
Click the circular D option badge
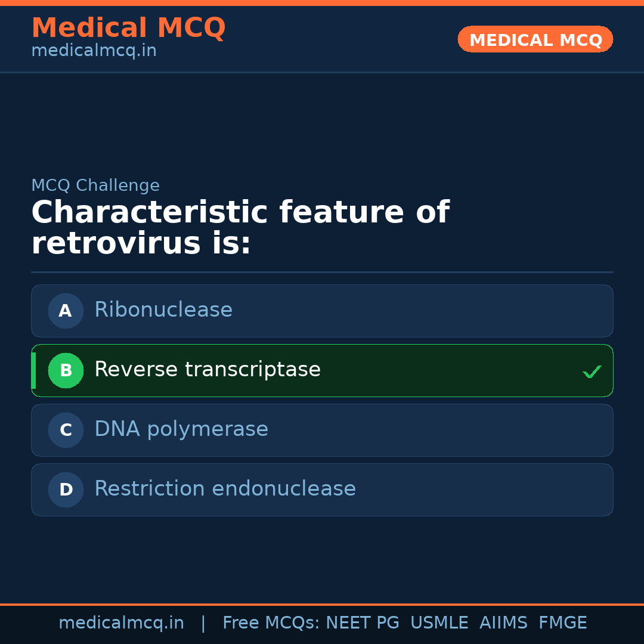66,490
